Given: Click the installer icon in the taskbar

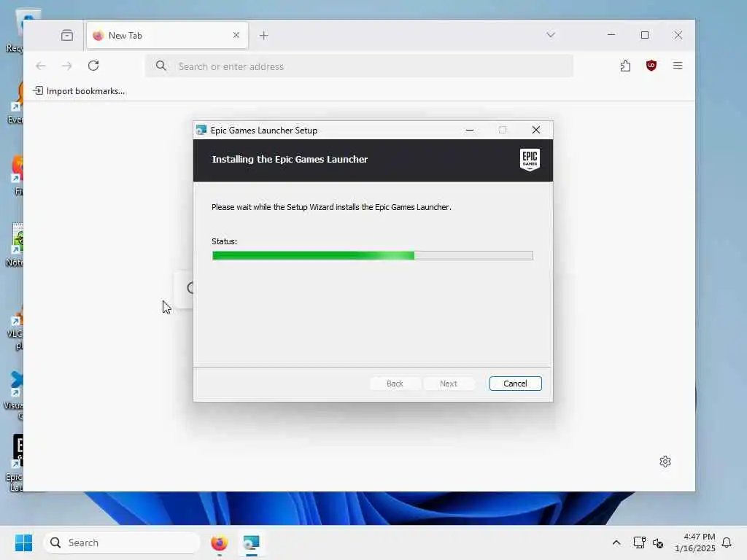Looking at the screenshot, I should point(251,542).
